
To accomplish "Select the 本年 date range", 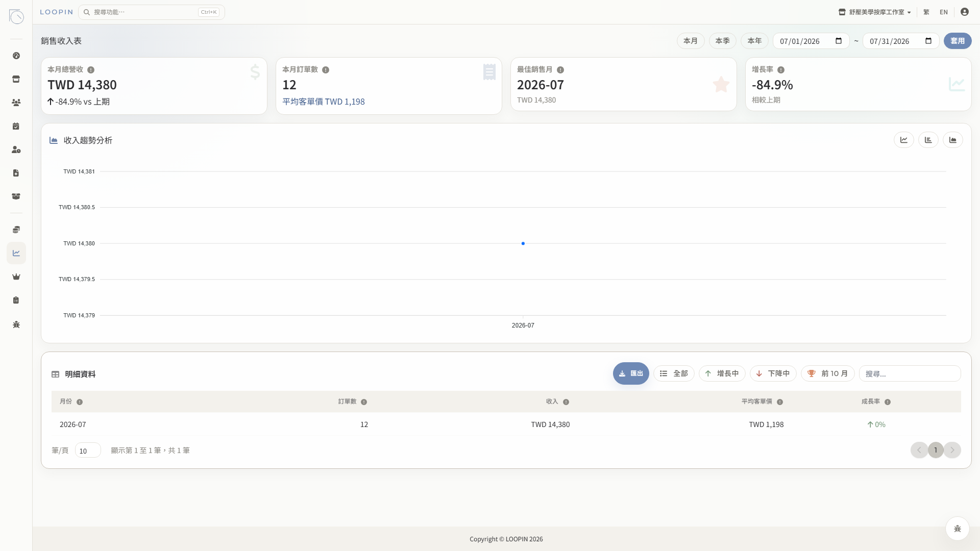I will tap(754, 41).
